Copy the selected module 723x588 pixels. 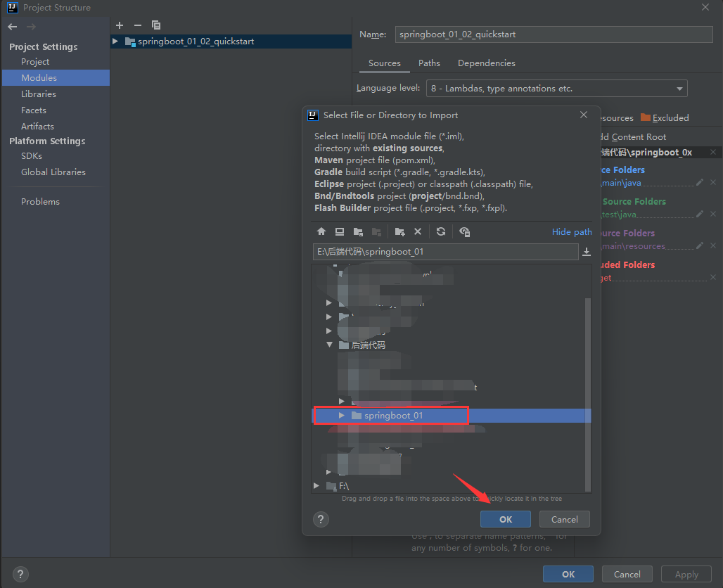click(x=156, y=25)
